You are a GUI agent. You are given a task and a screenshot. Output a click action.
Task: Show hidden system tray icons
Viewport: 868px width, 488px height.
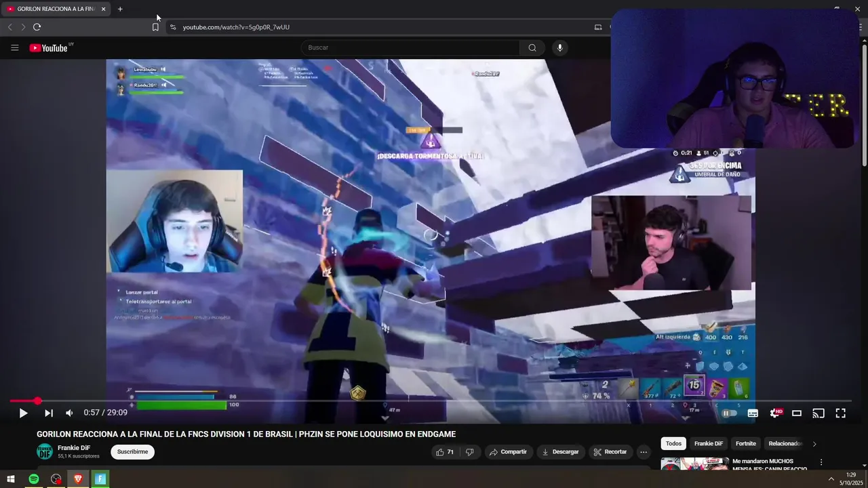tap(831, 479)
